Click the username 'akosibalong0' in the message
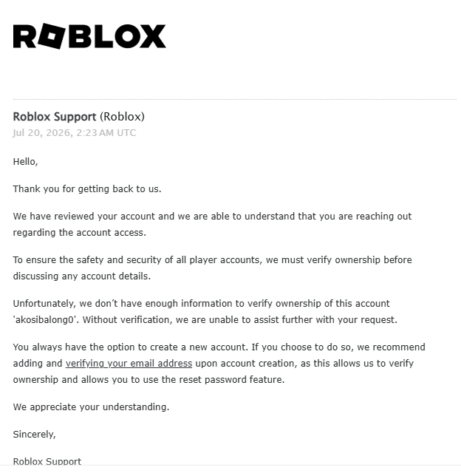Image resolution: width=461 pixels, height=476 pixels. [44, 319]
